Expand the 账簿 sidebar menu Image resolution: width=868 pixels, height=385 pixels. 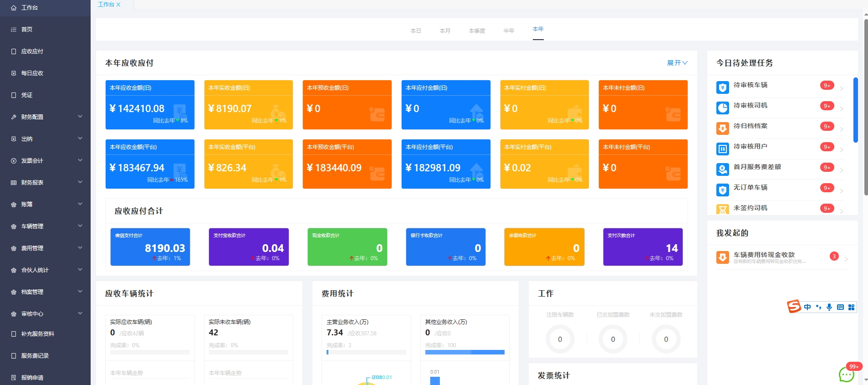pos(46,205)
